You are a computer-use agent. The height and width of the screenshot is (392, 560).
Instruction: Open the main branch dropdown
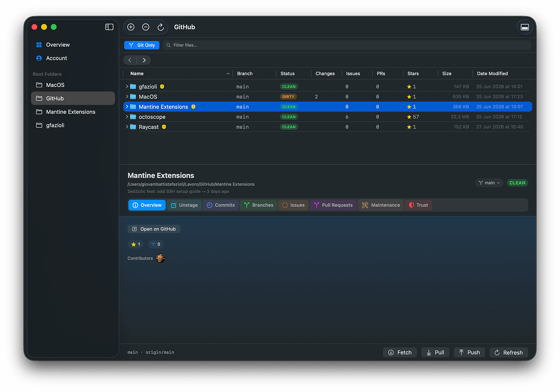tap(489, 183)
